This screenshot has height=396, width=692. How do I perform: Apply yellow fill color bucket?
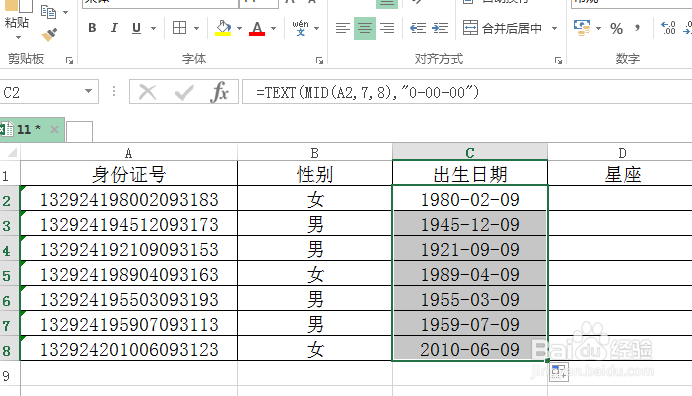tap(223, 28)
